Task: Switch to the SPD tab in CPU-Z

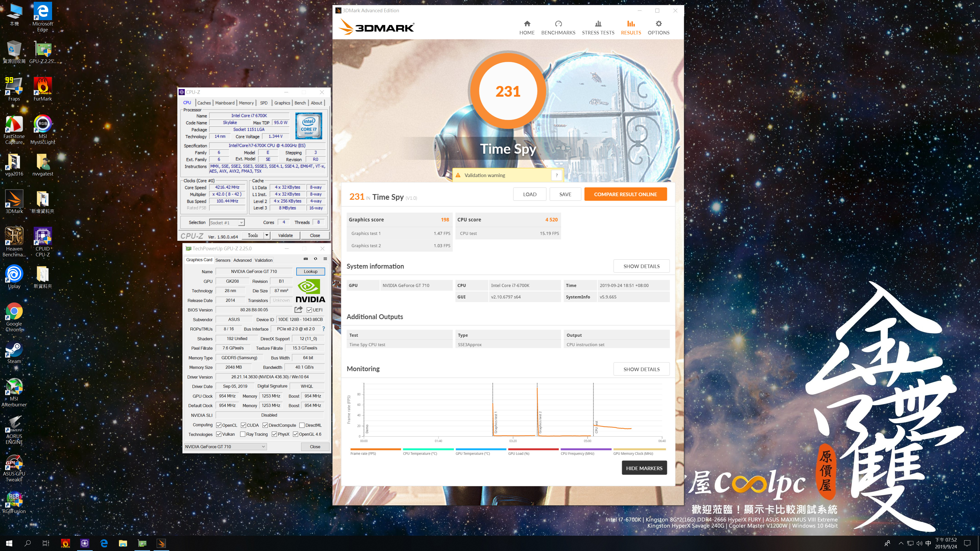Action: [x=264, y=103]
